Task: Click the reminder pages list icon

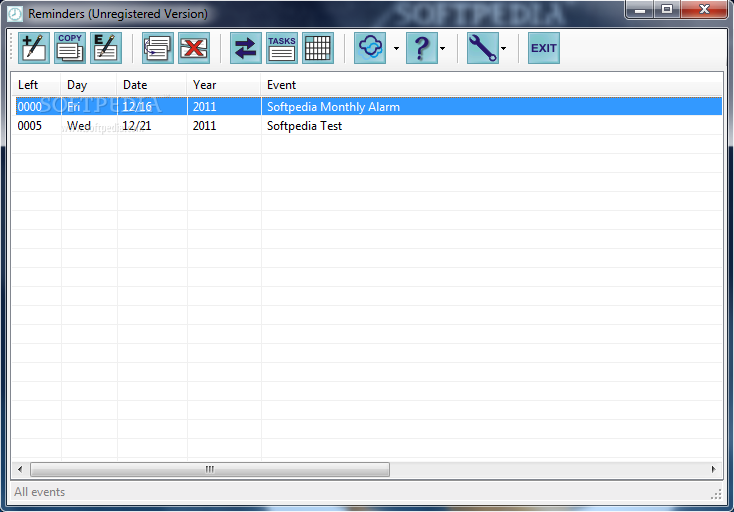Action: pos(158,48)
